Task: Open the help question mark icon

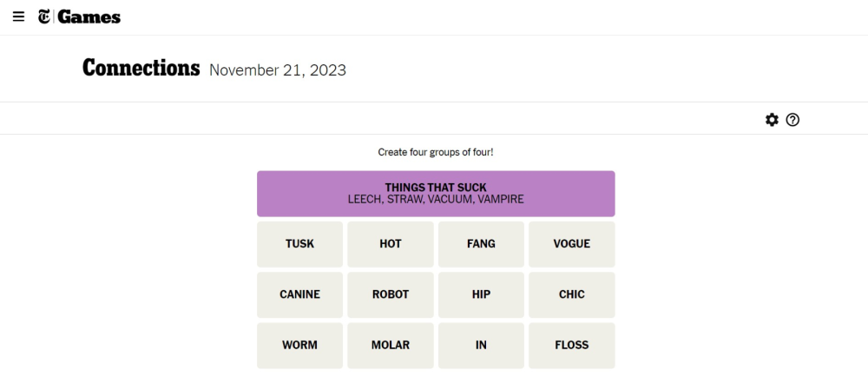Action: point(792,120)
